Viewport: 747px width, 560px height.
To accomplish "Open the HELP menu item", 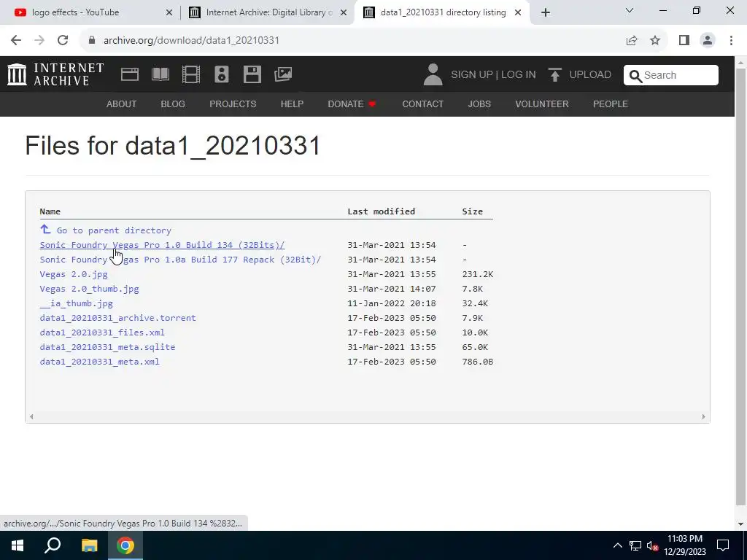I will [292, 104].
